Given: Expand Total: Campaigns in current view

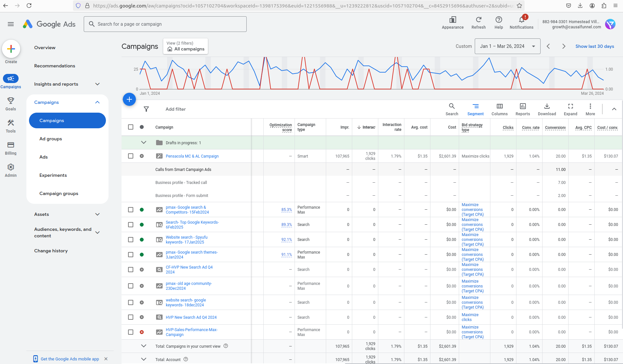Looking at the screenshot, I should pos(144,346).
